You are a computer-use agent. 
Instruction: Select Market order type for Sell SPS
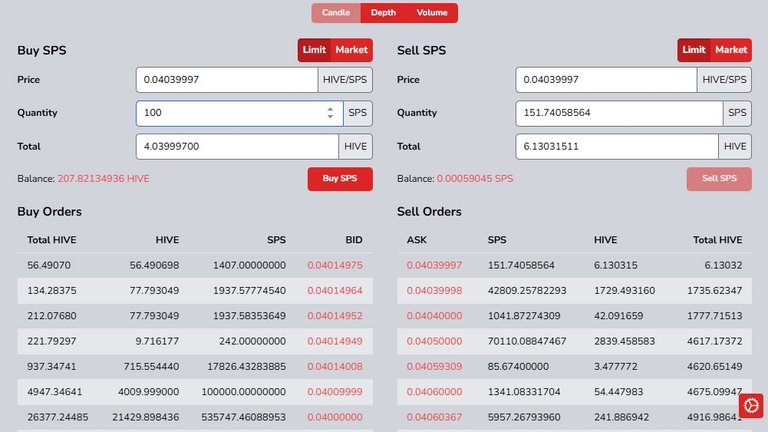(731, 50)
